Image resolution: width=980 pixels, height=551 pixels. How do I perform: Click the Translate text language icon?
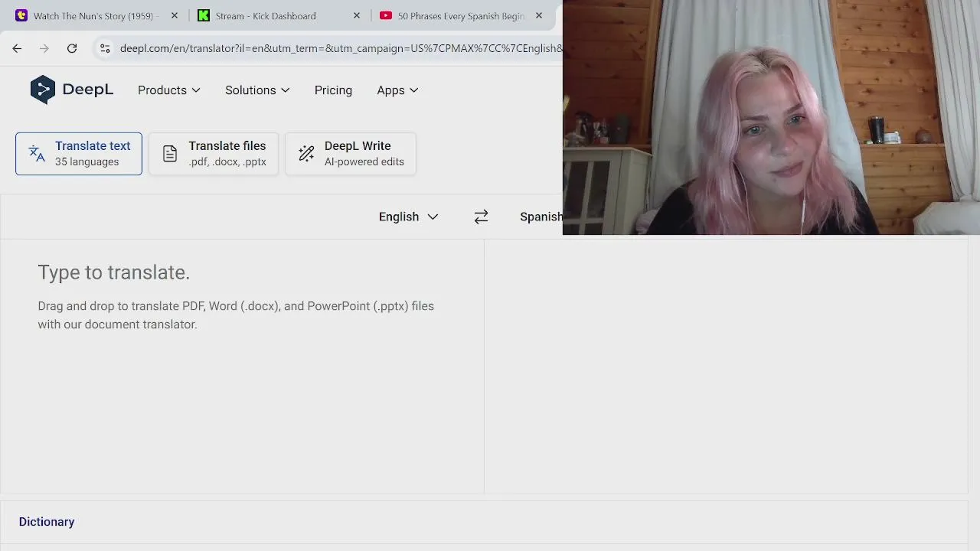tap(37, 153)
